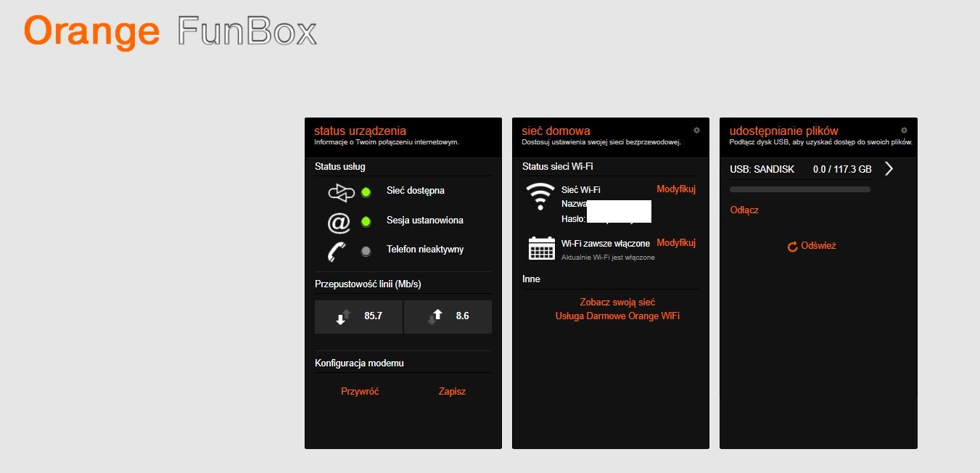Click the telephone handset icon
Image resolution: width=980 pixels, height=473 pixels.
pos(336,251)
